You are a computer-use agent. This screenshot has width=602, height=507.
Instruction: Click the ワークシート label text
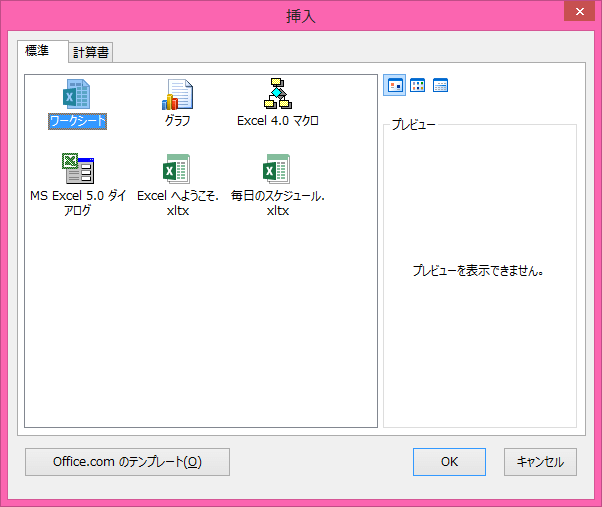click(x=77, y=121)
